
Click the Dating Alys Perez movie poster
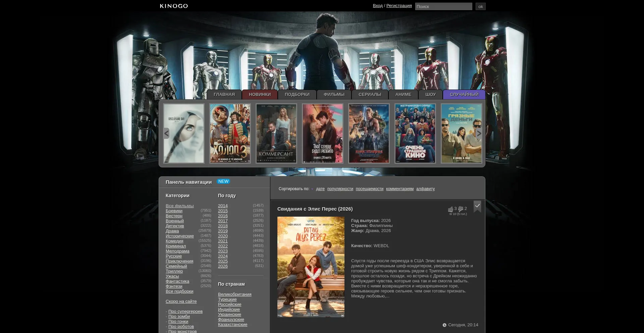[x=311, y=267]
